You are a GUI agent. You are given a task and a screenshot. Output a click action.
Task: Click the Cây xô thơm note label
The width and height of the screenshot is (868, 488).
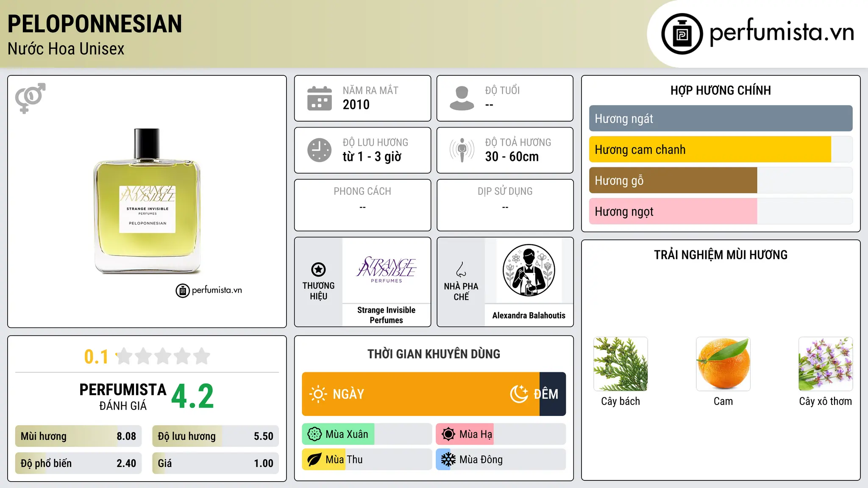(826, 402)
